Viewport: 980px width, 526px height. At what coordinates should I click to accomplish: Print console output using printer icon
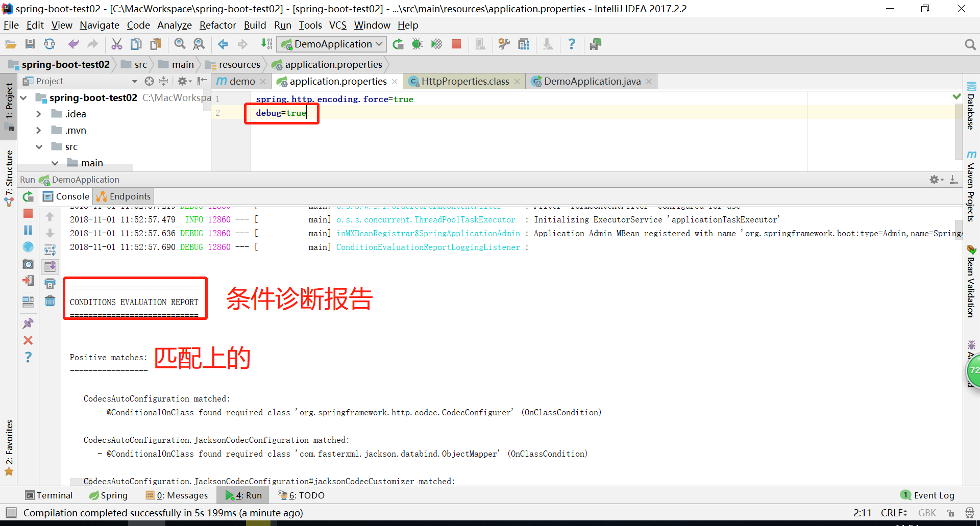[x=50, y=284]
